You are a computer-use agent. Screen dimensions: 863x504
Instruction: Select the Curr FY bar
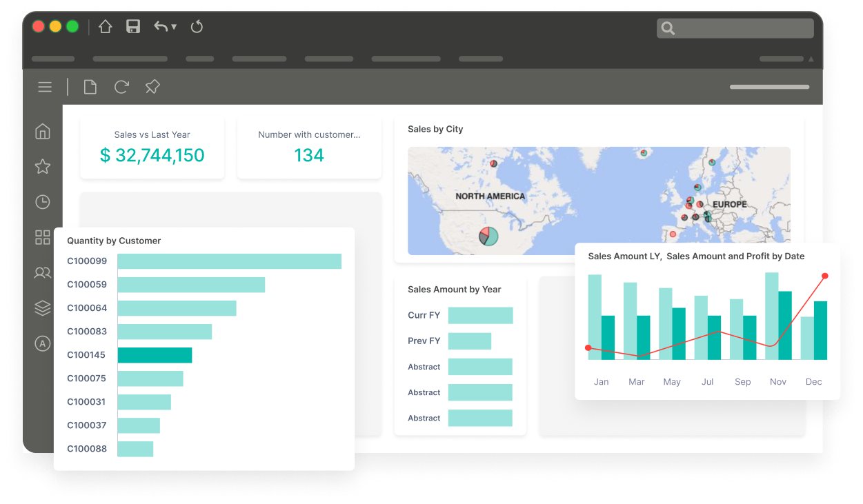pos(480,315)
